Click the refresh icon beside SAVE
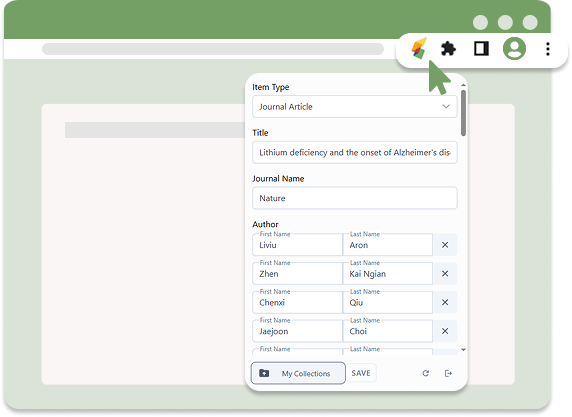Screen dimensions: 572x417 (x=426, y=373)
